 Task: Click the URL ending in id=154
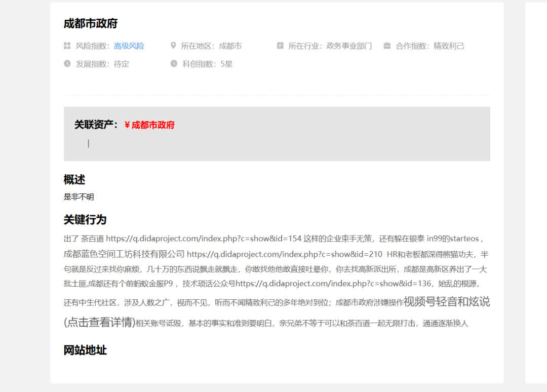pos(204,239)
